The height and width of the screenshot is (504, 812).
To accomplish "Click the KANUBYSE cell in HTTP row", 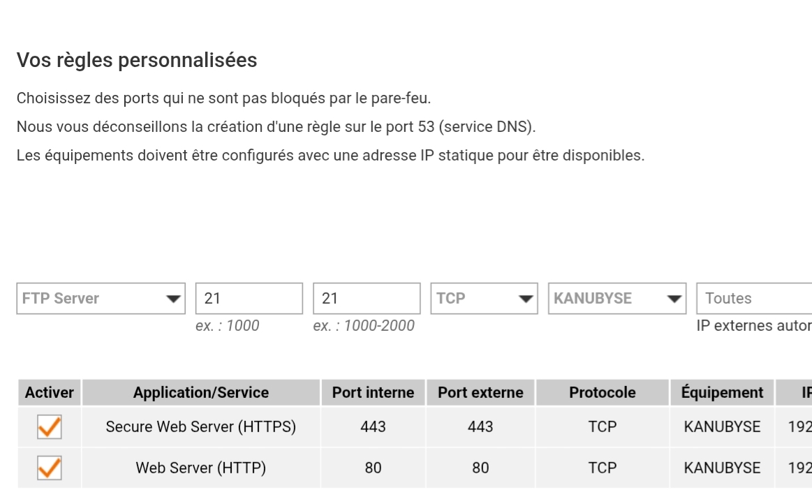I will (x=722, y=468).
